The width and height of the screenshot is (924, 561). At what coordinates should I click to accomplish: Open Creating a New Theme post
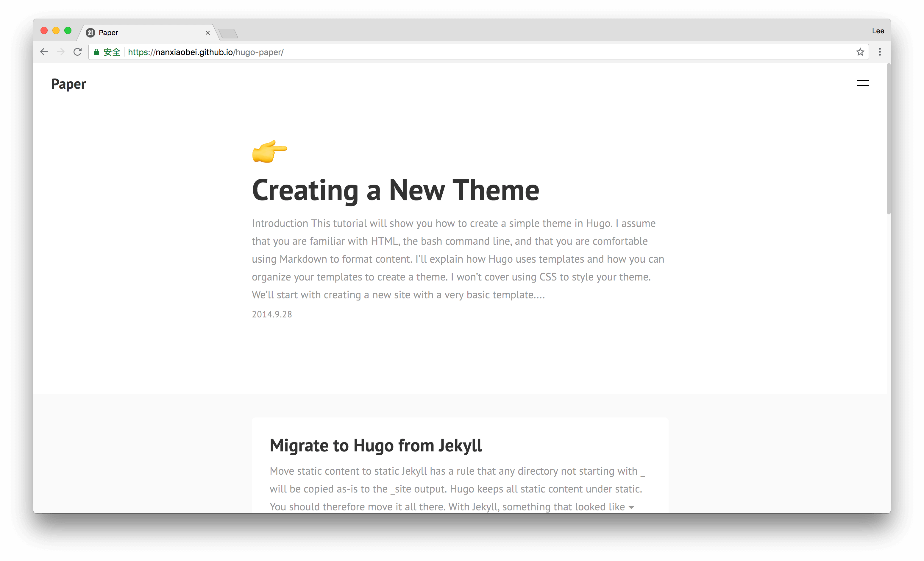tap(395, 191)
